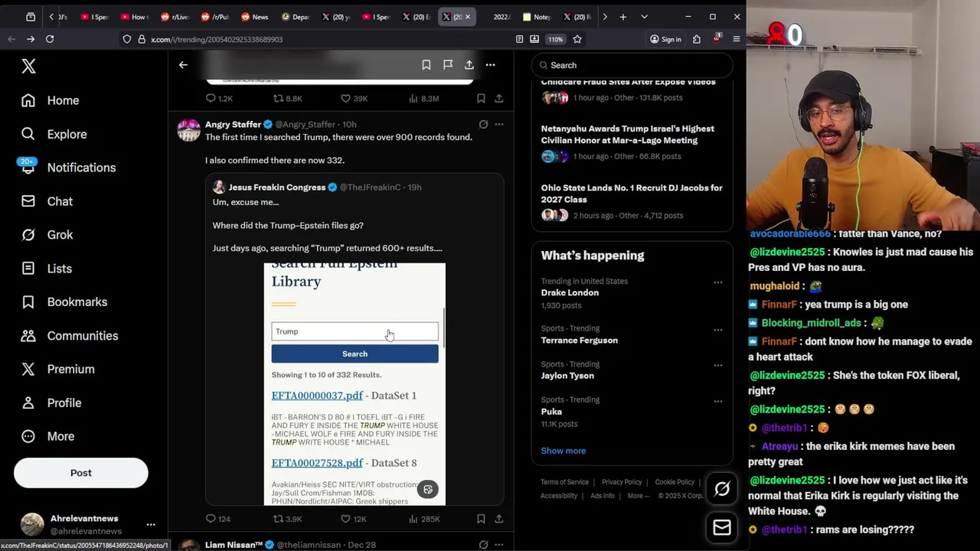Open the floating messages envelope button
The height and width of the screenshot is (551, 980).
(x=722, y=527)
